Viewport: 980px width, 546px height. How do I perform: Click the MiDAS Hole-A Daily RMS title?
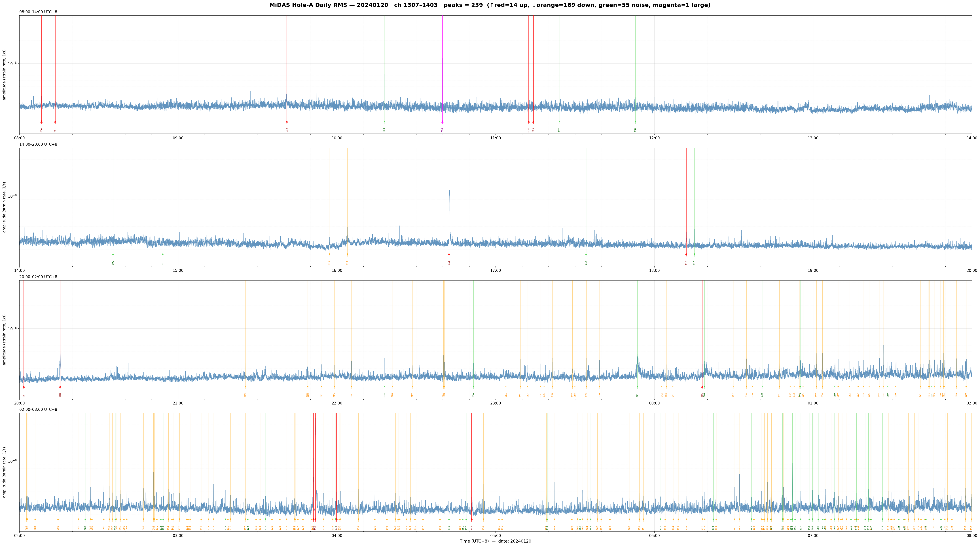coord(490,5)
